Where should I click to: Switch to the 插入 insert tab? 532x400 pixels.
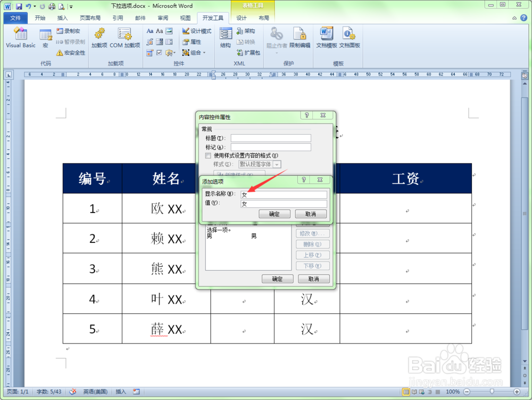[x=62, y=18]
